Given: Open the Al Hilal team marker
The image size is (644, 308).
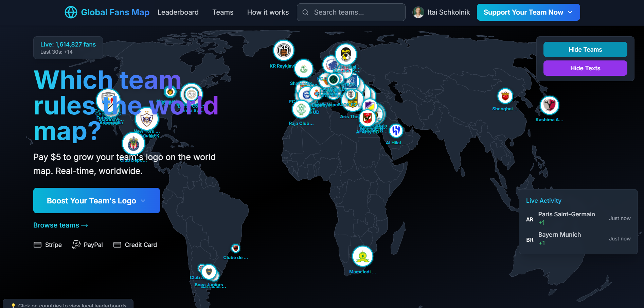Looking at the screenshot, I should 396,130.
